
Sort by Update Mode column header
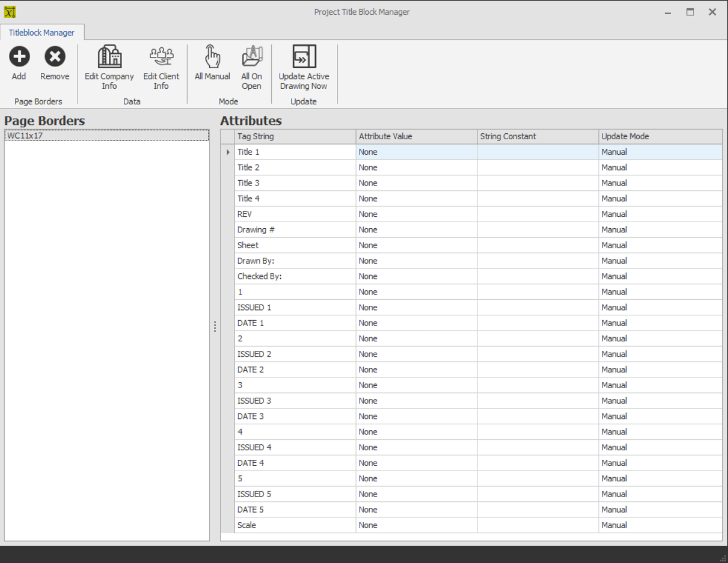point(660,136)
